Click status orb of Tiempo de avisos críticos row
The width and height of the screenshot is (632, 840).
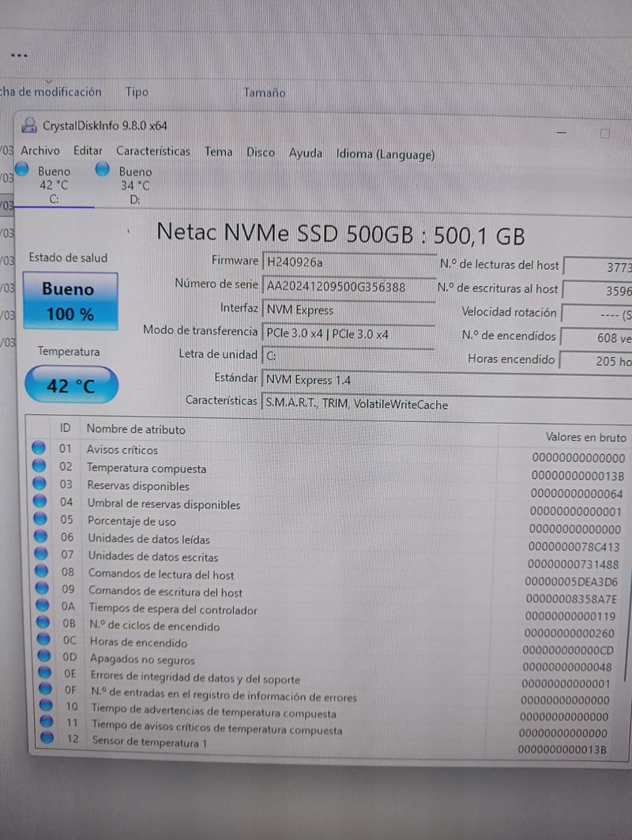pos(47,721)
